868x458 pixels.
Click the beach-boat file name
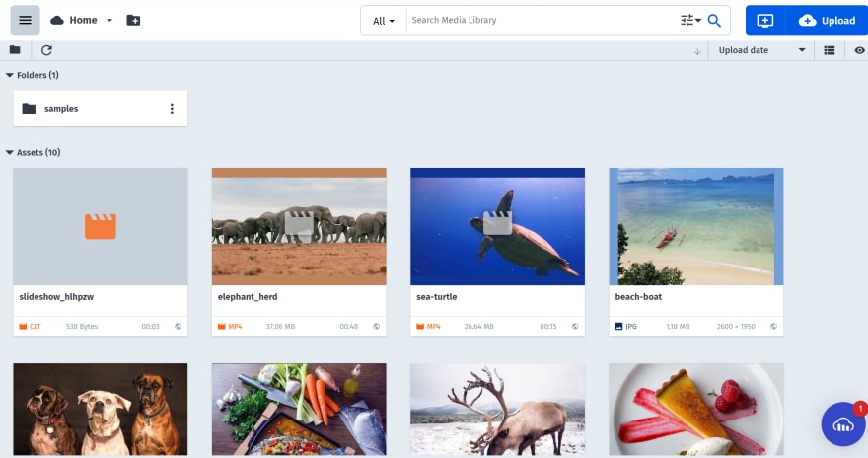(x=638, y=297)
